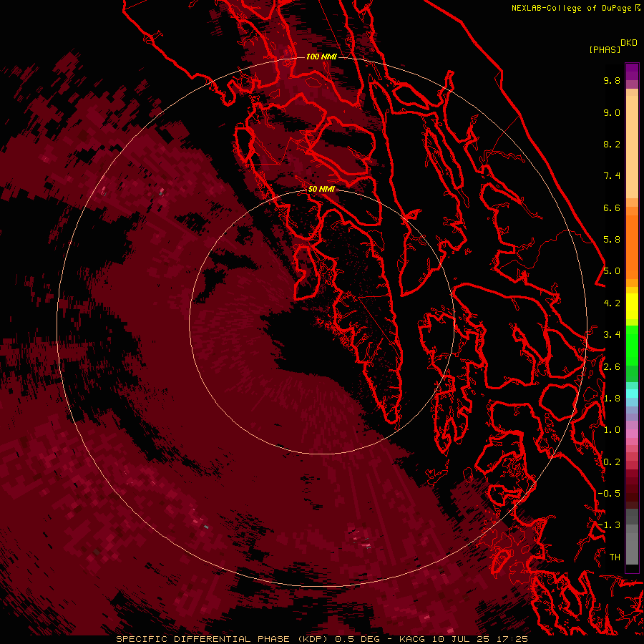Click the 9.8 value on color scale
Screen dimensions: 644x644
pos(612,80)
